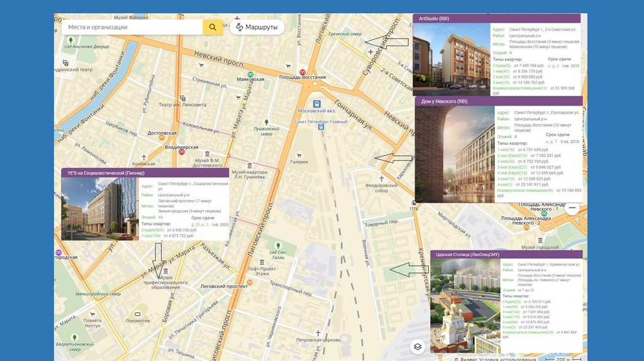Click the Студия(505) apartment type link
Image resolution: width=644 pixels, height=361 pixels.
pos(151,231)
